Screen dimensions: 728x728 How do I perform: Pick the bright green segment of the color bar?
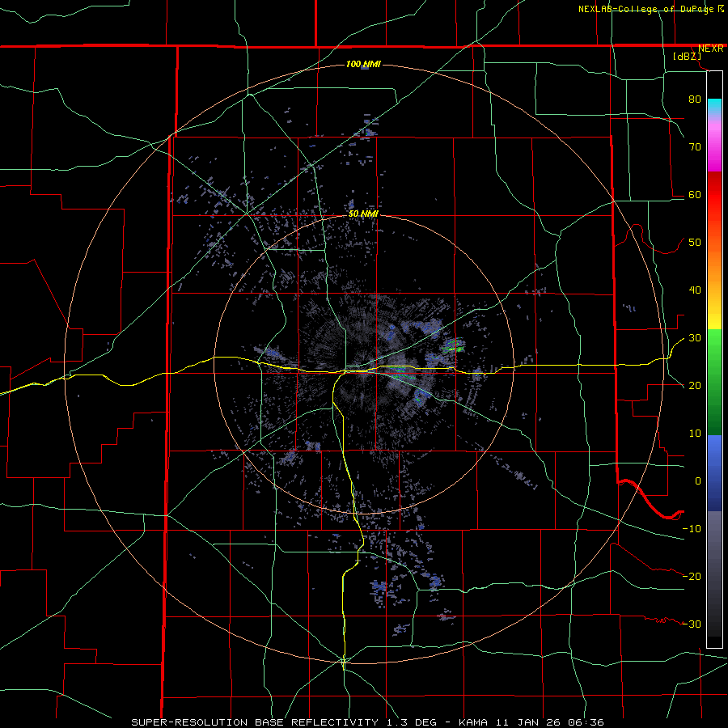tap(714, 348)
